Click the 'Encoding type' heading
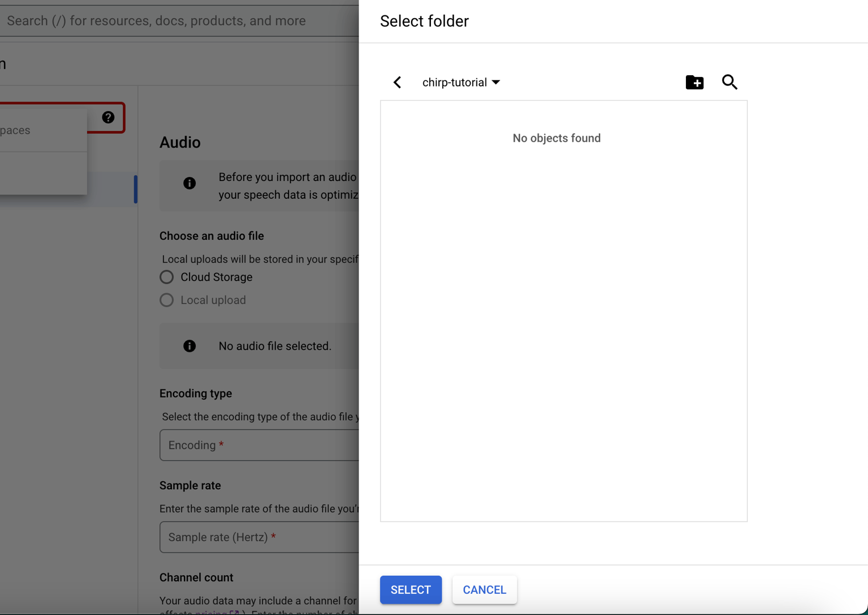Image resolution: width=868 pixels, height=615 pixels. (x=196, y=393)
